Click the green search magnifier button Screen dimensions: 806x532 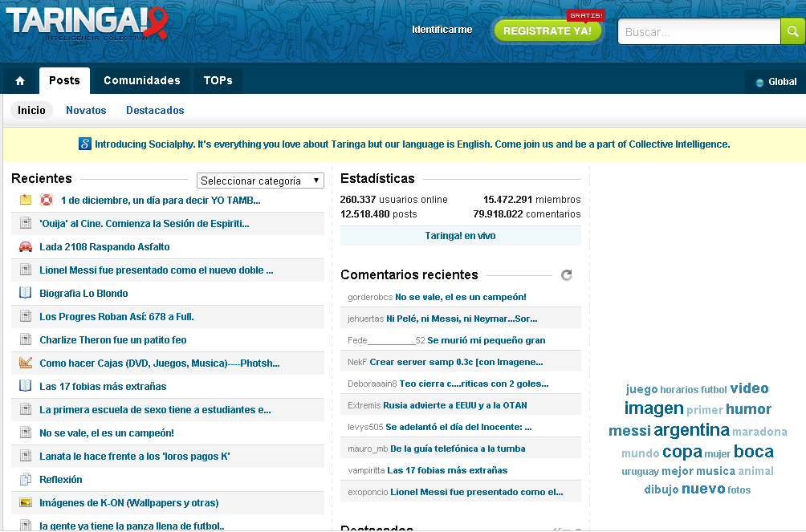coord(792,31)
